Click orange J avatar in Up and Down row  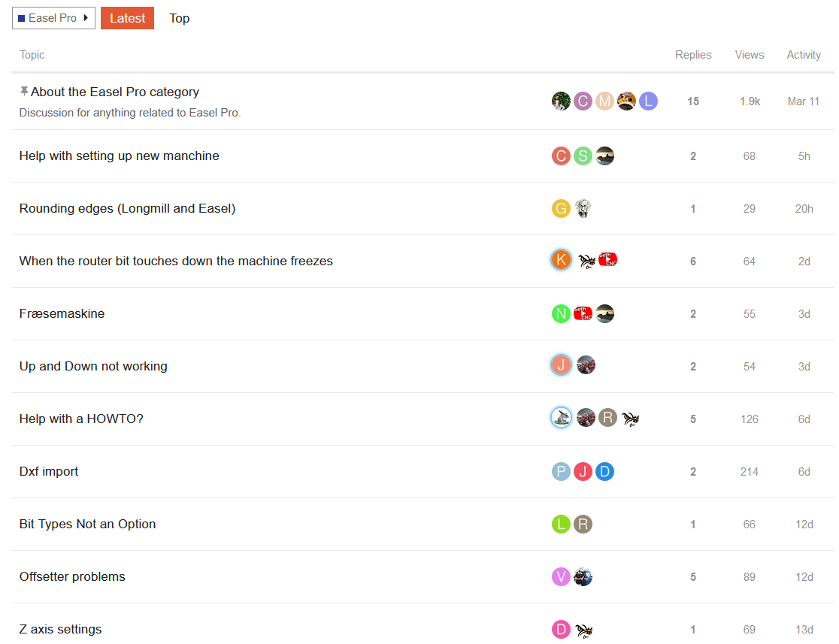coord(561,364)
